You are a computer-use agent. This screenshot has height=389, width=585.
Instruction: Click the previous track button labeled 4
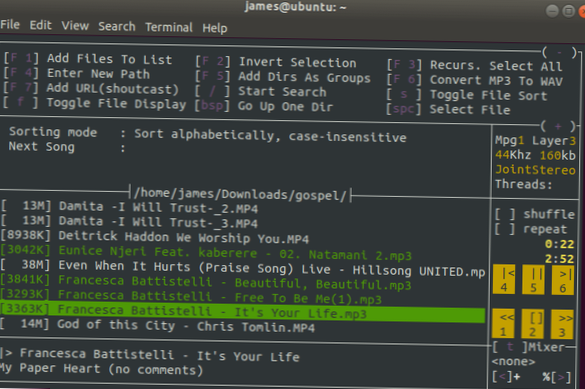pos(504,279)
